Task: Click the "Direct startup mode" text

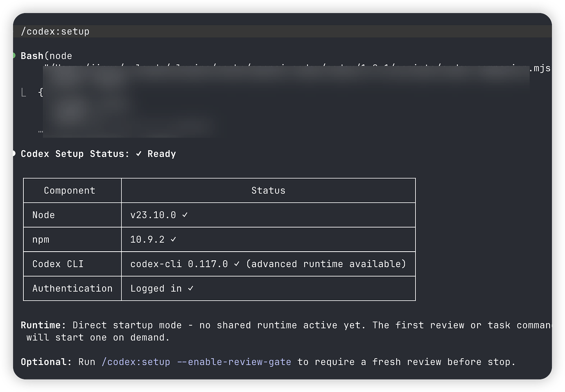Action: 127,325
